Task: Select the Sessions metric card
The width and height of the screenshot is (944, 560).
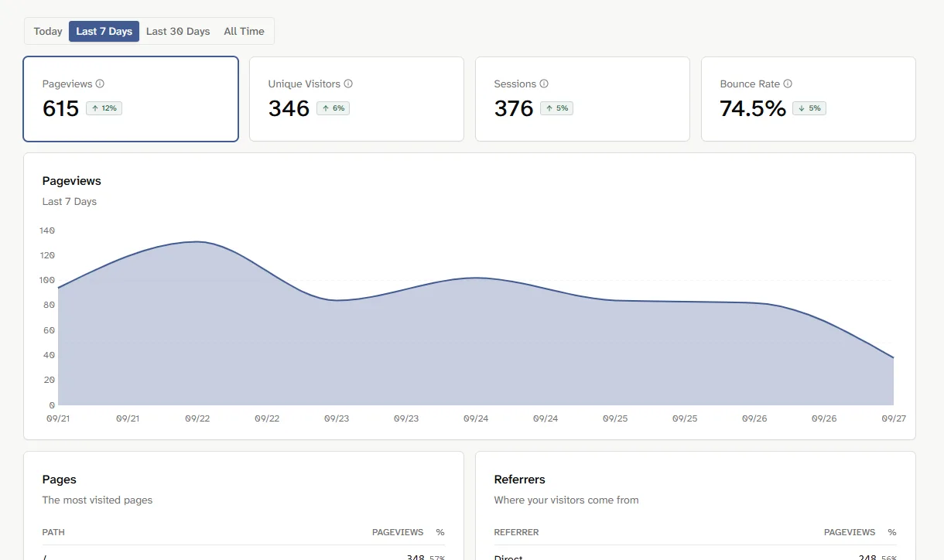Action: click(x=583, y=99)
